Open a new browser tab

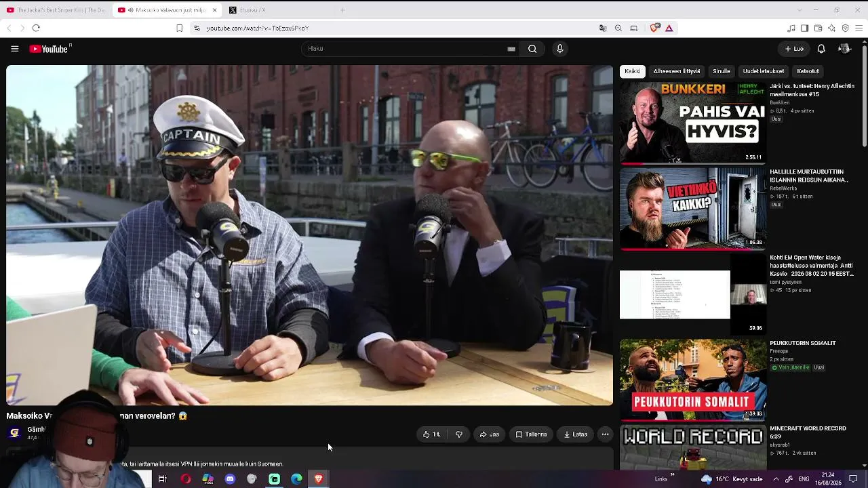[342, 10]
